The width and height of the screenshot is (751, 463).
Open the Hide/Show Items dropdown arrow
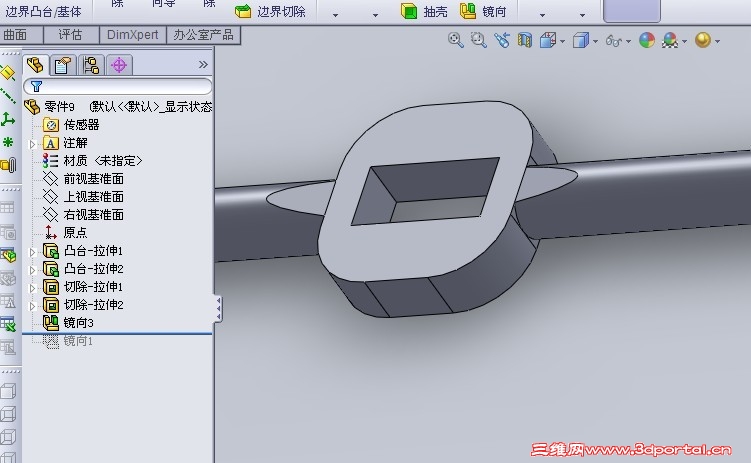(x=628, y=42)
